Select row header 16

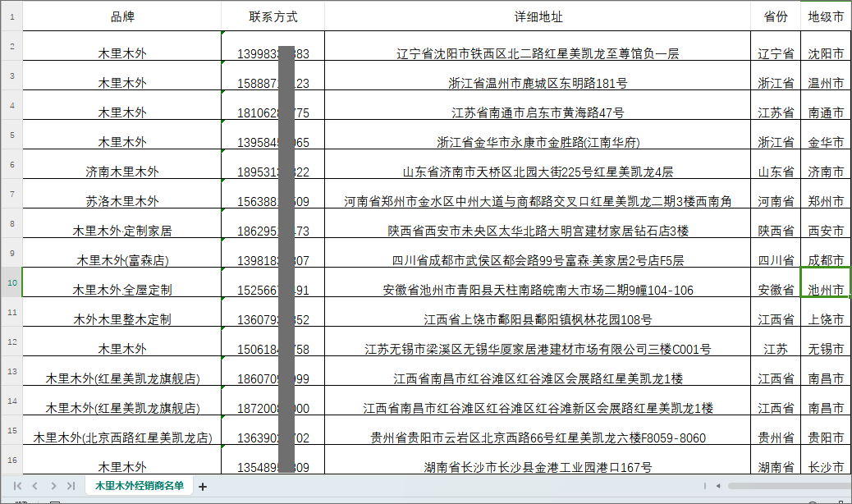[x=11, y=460]
